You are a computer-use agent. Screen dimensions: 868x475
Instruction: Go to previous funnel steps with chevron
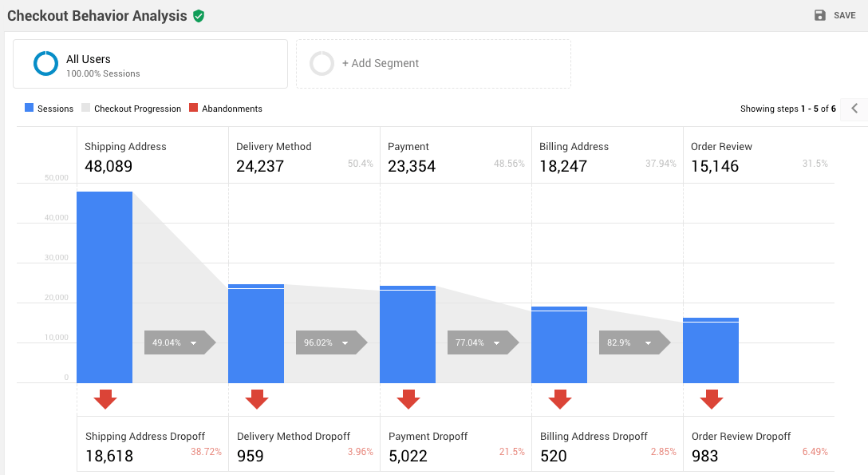[854, 109]
